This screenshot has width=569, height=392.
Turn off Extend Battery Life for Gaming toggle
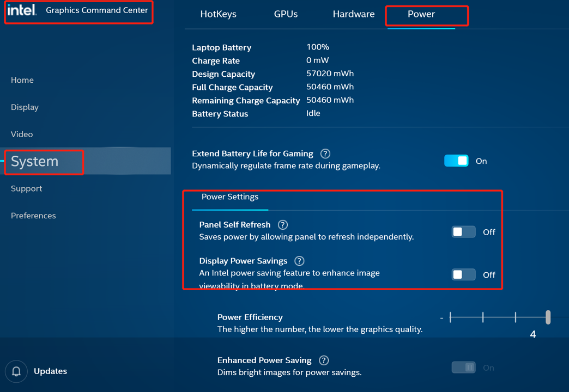tap(456, 161)
